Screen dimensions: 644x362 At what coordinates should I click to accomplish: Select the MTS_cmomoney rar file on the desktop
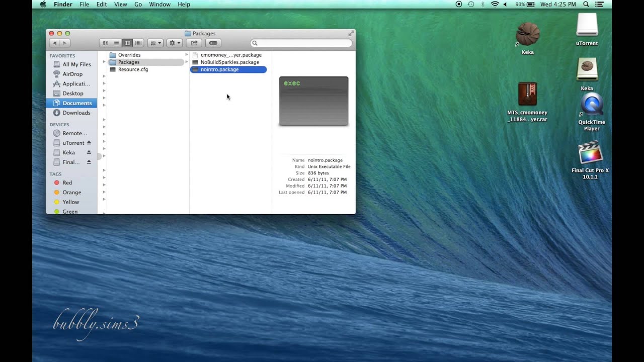(x=527, y=103)
